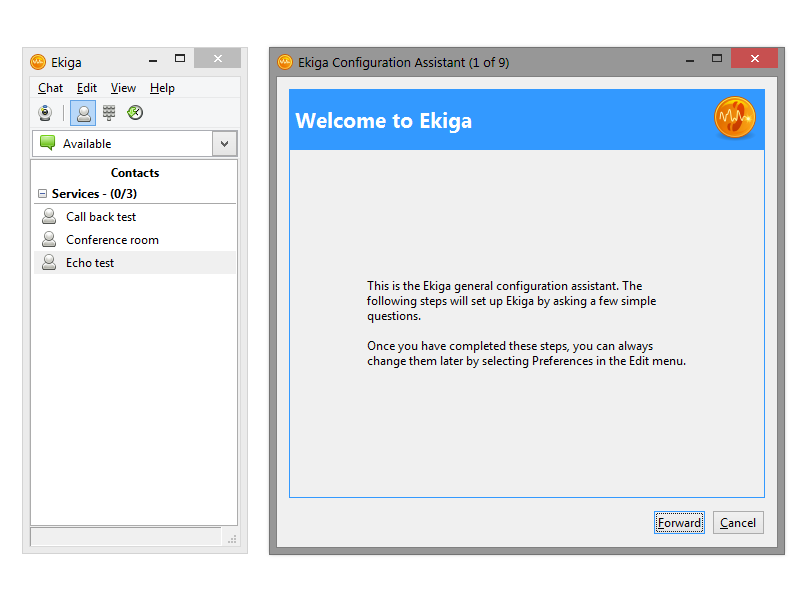Minimize the Ekiga main window
The image size is (800, 600).
153,59
